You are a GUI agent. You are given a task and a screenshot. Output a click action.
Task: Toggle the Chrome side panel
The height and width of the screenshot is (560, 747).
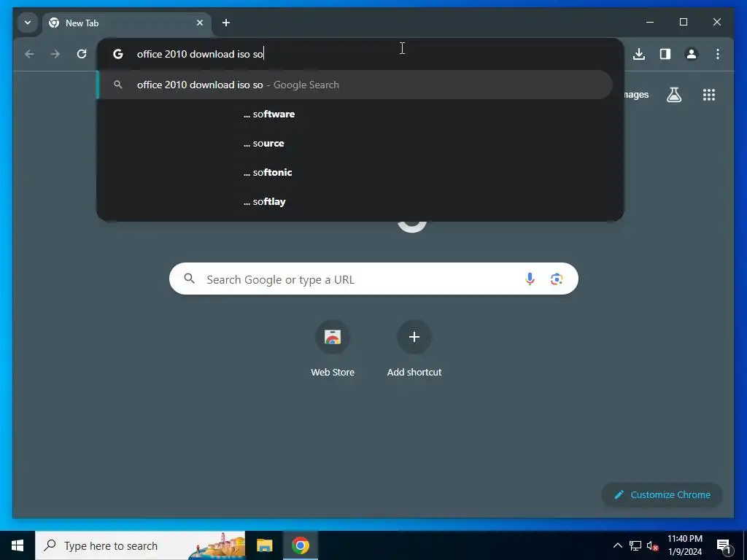(665, 54)
